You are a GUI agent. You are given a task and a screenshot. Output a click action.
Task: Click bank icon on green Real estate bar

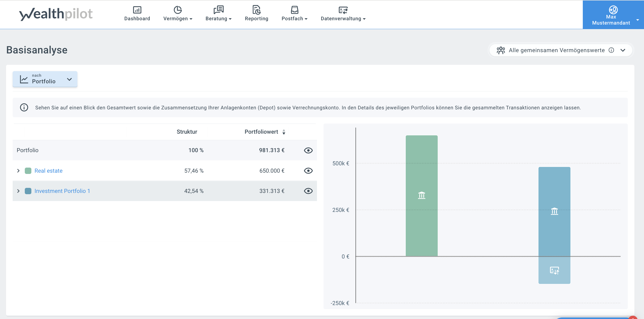click(x=421, y=195)
